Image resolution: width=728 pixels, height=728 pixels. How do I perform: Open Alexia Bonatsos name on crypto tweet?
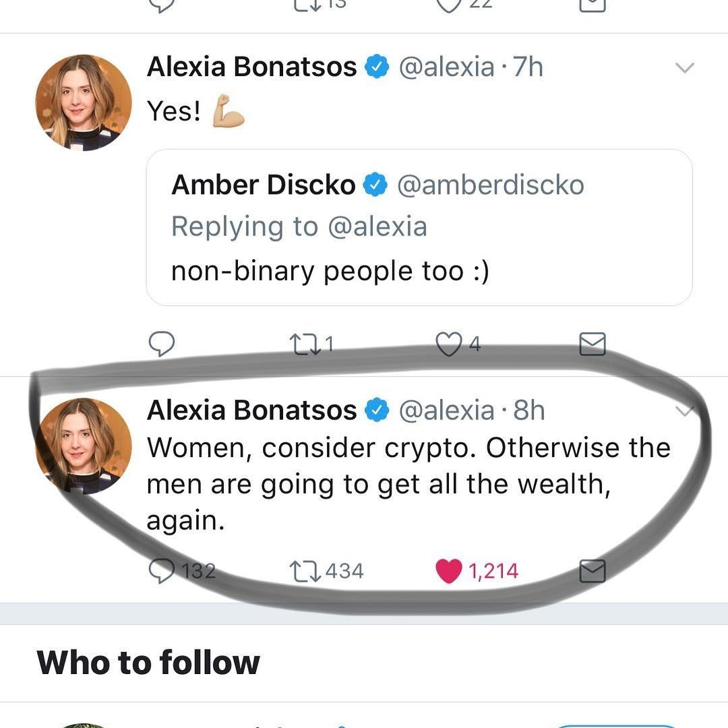251,410
